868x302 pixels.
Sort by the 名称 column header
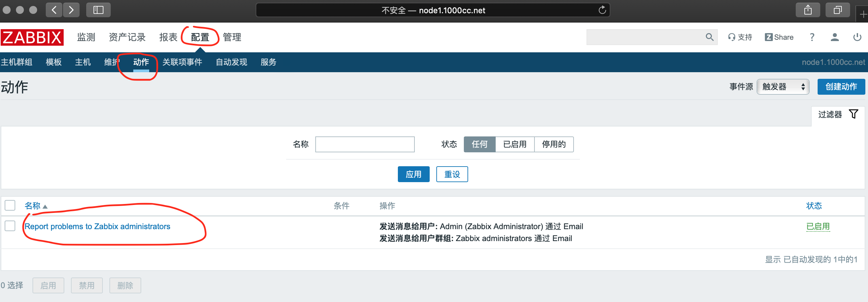pos(33,206)
